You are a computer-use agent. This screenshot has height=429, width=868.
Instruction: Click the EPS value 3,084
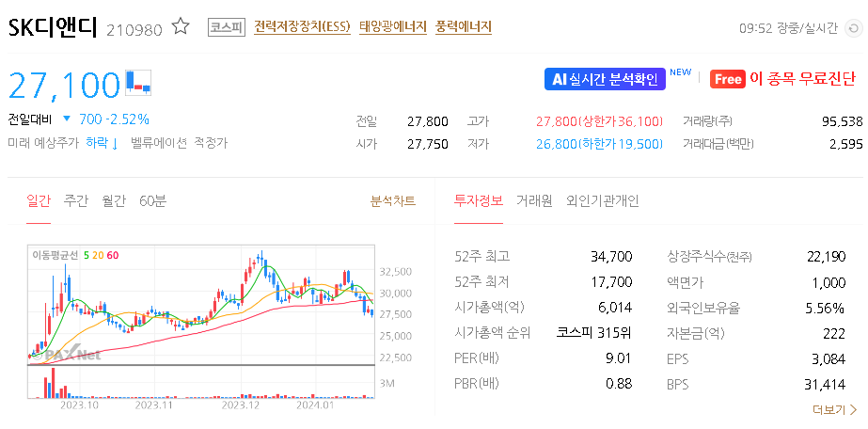[x=829, y=358]
